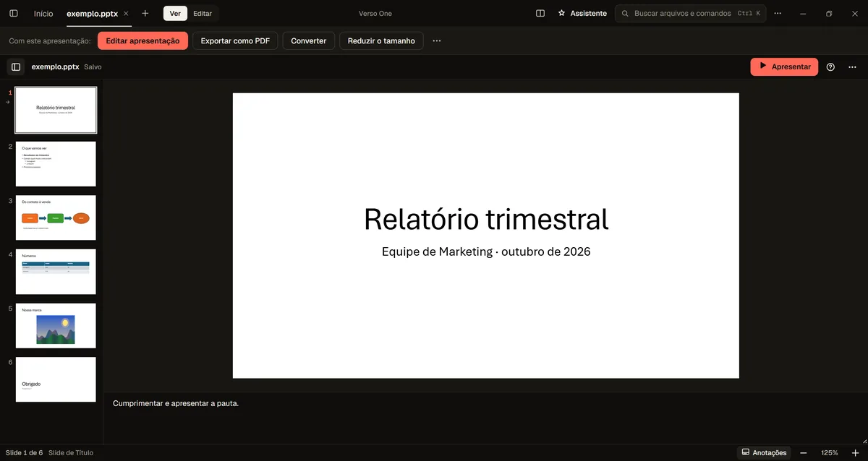Click the exemplo.pptx file name in document header
Screen dimensions: 868x461
(x=55, y=66)
